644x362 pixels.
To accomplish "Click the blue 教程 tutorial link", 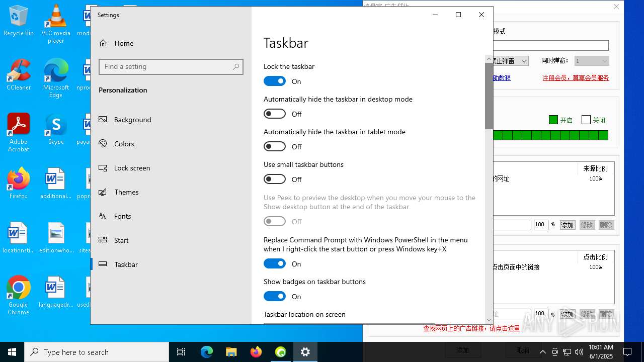I will 502,78.
